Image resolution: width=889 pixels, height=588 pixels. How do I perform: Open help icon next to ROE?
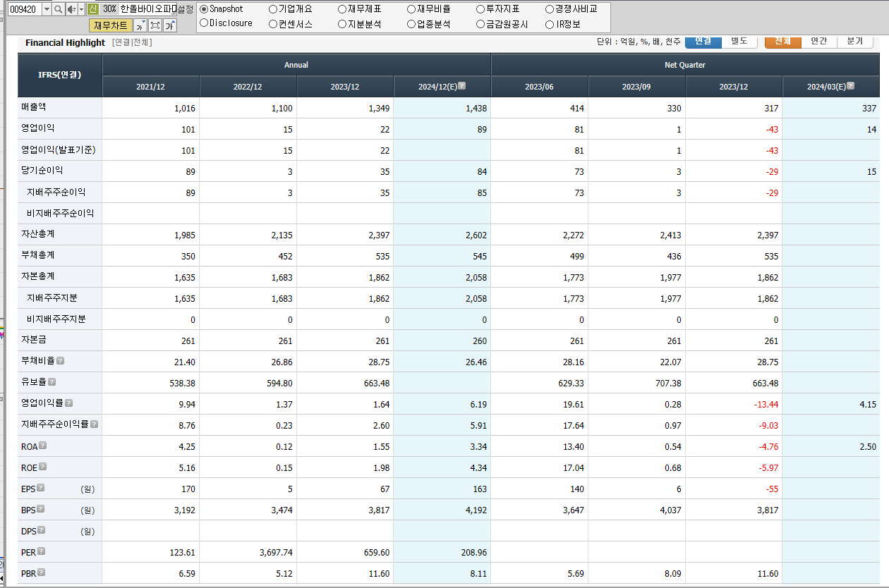(42, 467)
